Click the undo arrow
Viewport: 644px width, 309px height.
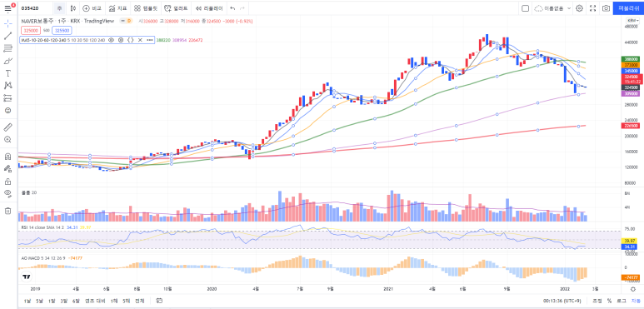pos(233,8)
